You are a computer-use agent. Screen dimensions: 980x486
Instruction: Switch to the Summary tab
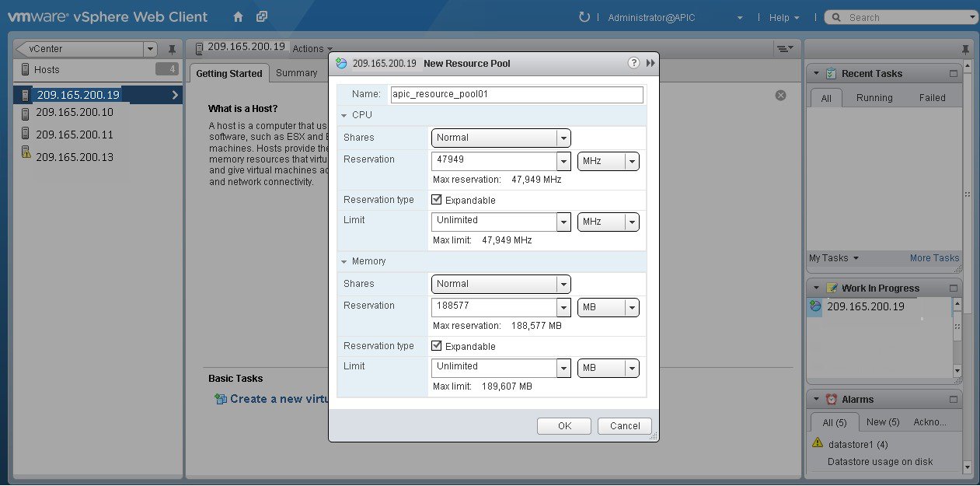(x=296, y=73)
